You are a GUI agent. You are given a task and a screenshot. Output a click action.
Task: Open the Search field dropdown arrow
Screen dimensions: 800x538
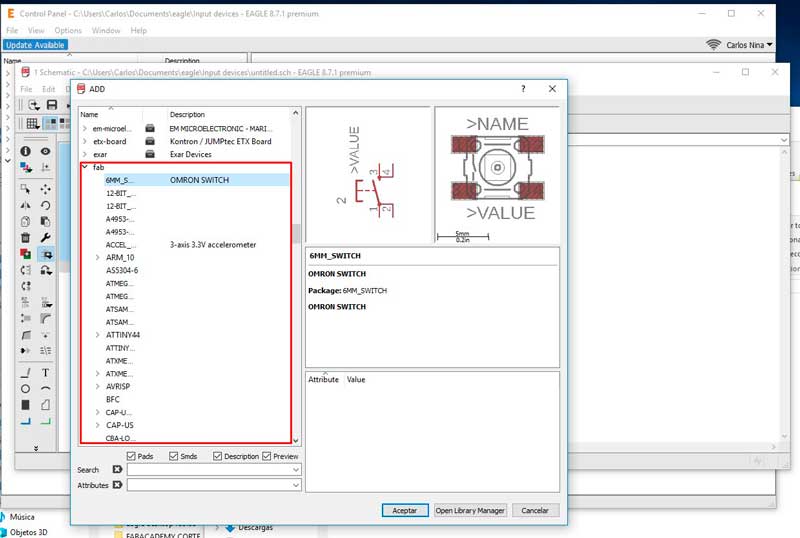(296, 470)
